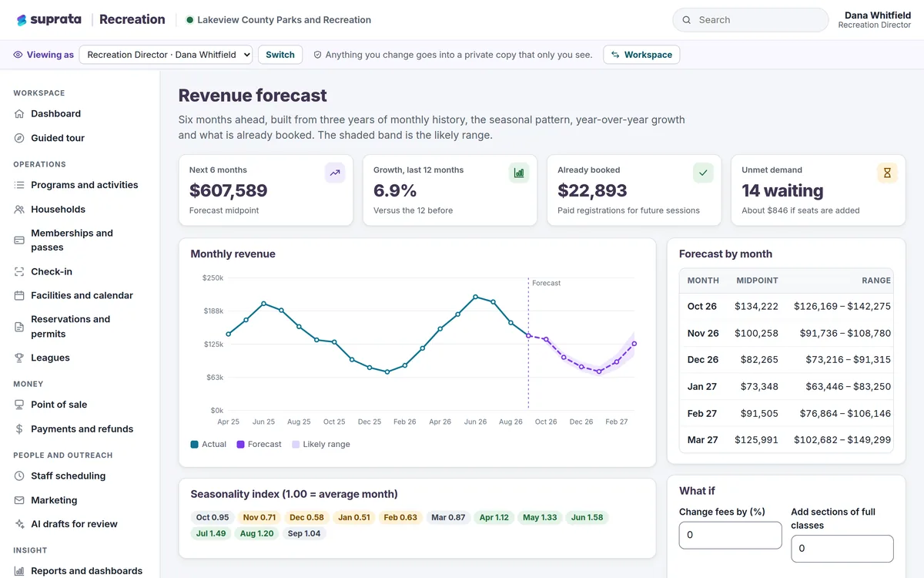
Task: Click the Check-in scan icon
Action: (19, 272)
